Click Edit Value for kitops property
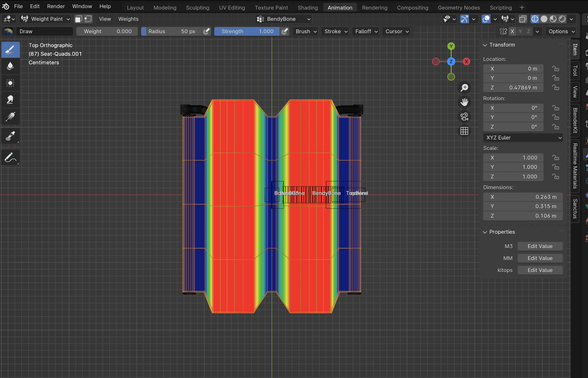 tap(540, 270)
